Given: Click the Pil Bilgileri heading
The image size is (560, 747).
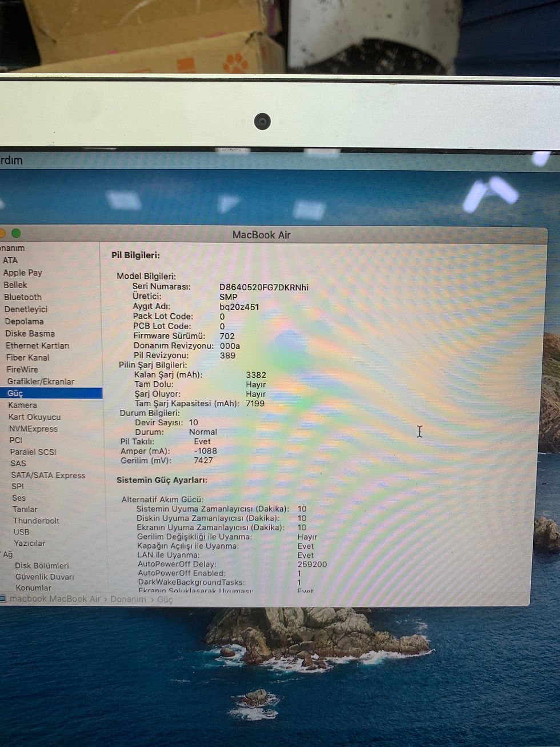Looking at the screenshot, I should tap(135, 255).
